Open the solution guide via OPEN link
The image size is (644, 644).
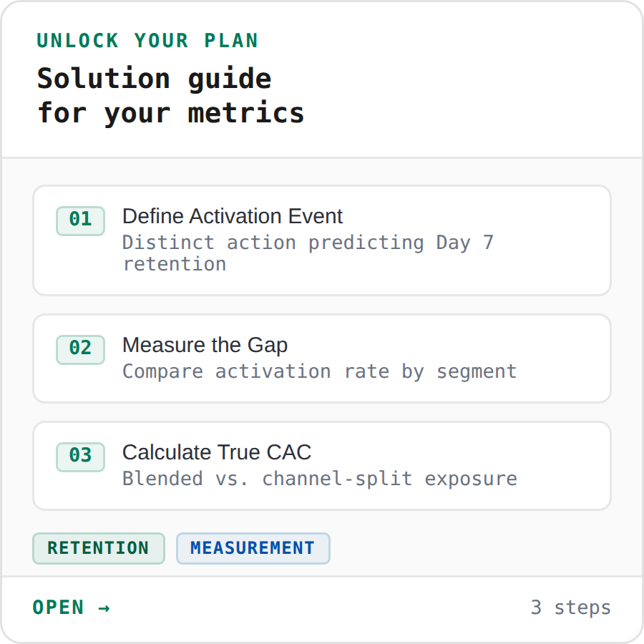pos(72,608)
